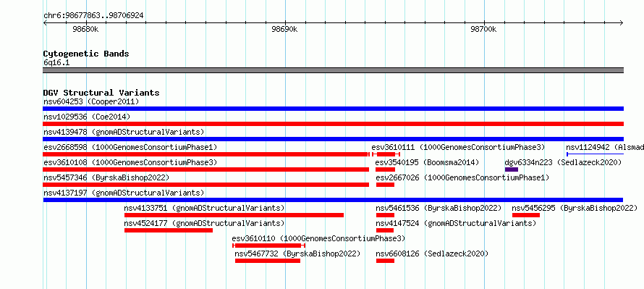
Task: Click the red esv3610111 variant bar
Action: coord(386,154)
